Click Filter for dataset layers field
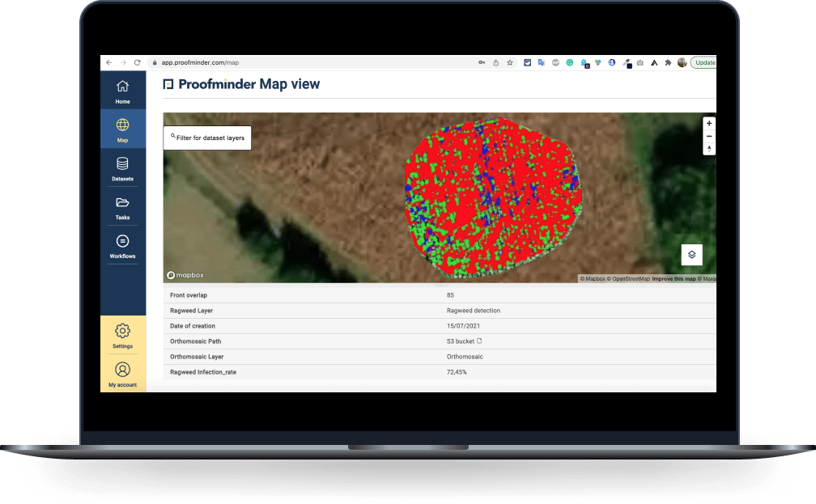816x504 pixels. click(x=207, y=138)
